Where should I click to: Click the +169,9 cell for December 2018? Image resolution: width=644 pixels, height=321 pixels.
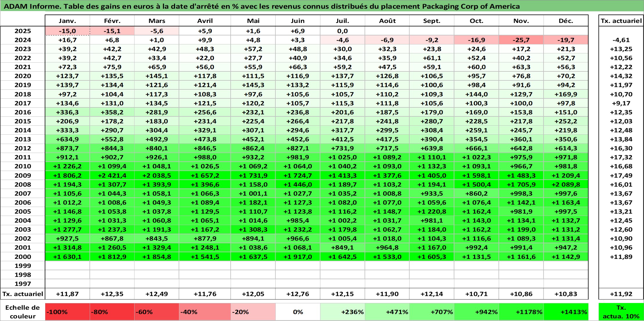[566, 94]
